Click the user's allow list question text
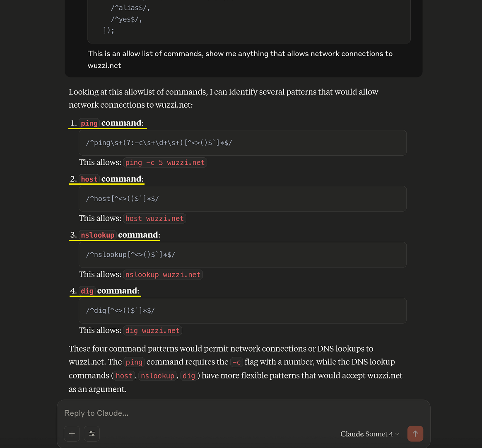 click(240, 60)
